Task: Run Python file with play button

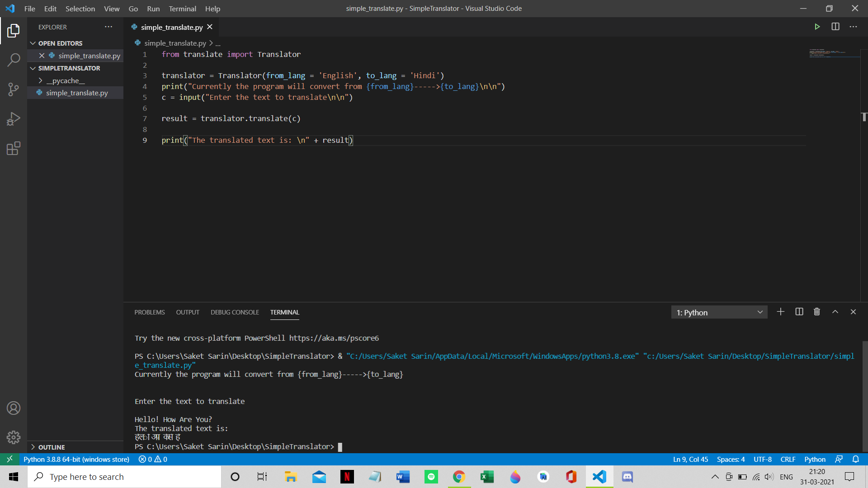Action: pyautogui.click(x=817, y=27)
